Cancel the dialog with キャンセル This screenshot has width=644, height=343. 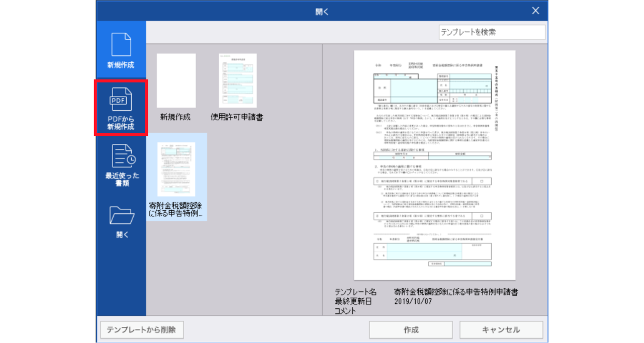click(501, 330)
